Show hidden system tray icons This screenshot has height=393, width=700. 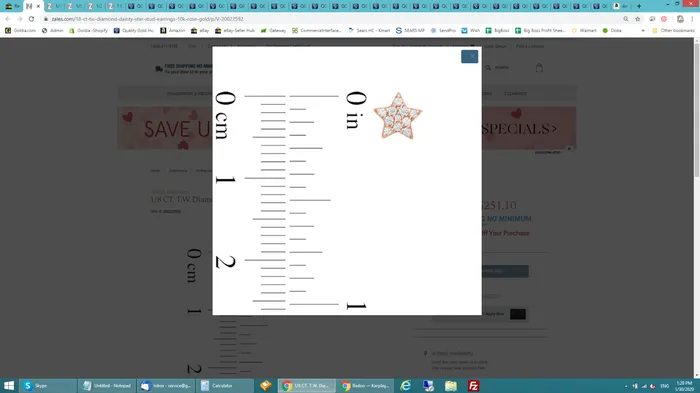pos(626,386)
